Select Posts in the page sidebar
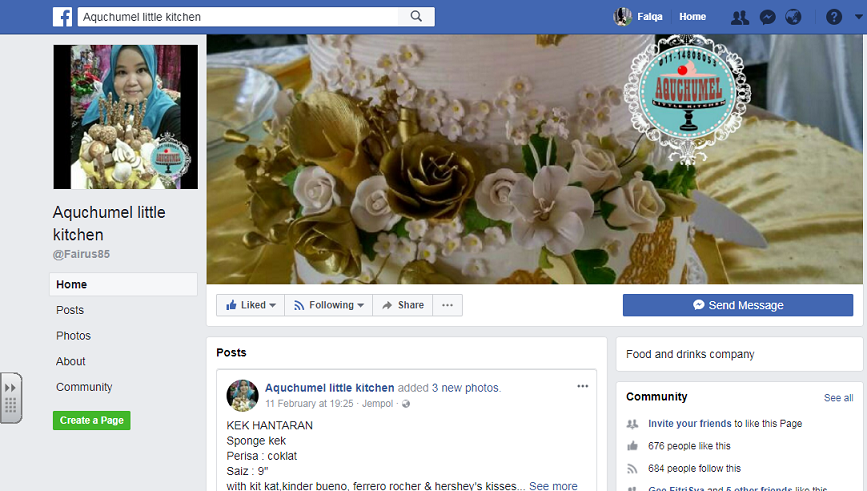The image size is (867, 491). coord(70,310)
